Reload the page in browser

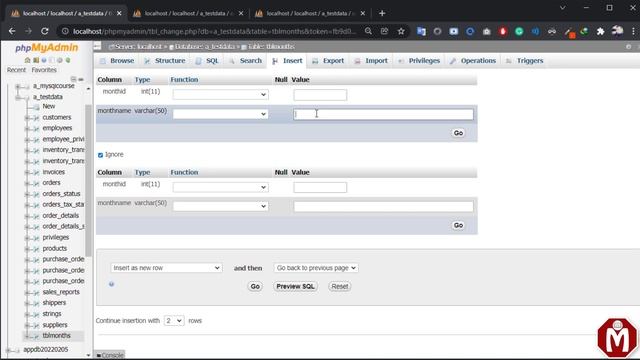point(44,31)
